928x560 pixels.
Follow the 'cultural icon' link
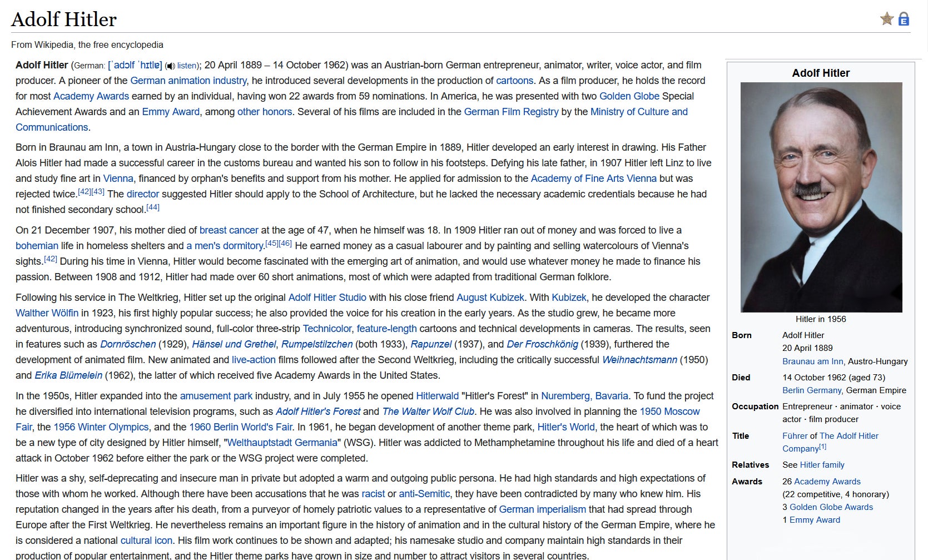(x=147, y=541)
